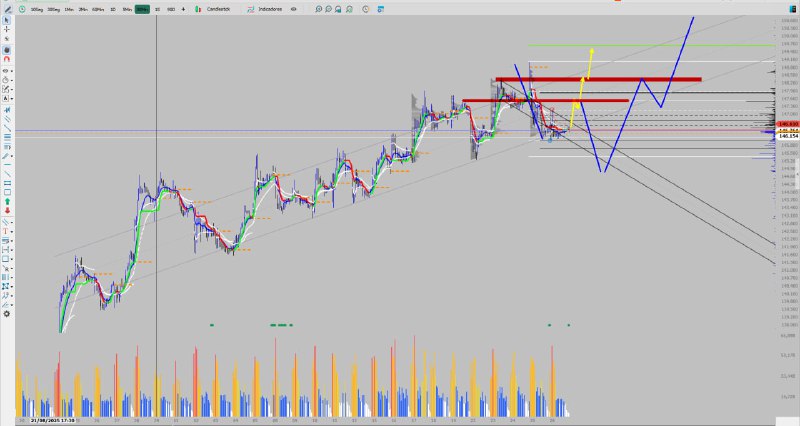Click the zoom out magnifier icon
The height and width of the screenshot is (426, 800).
330,7
